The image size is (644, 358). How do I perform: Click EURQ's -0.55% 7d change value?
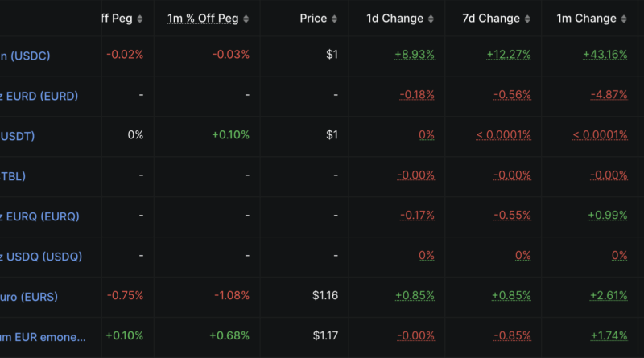click(512, 216)
